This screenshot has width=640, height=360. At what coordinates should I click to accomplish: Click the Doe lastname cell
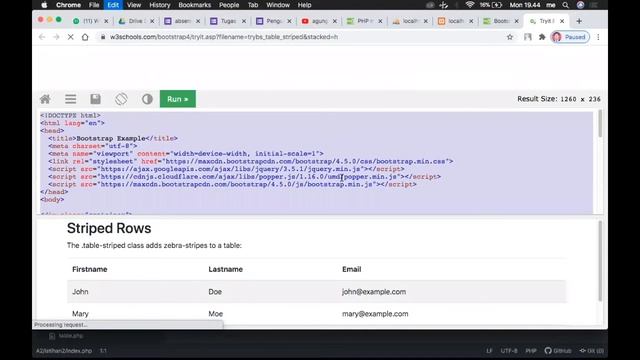(x=215, y=292)
